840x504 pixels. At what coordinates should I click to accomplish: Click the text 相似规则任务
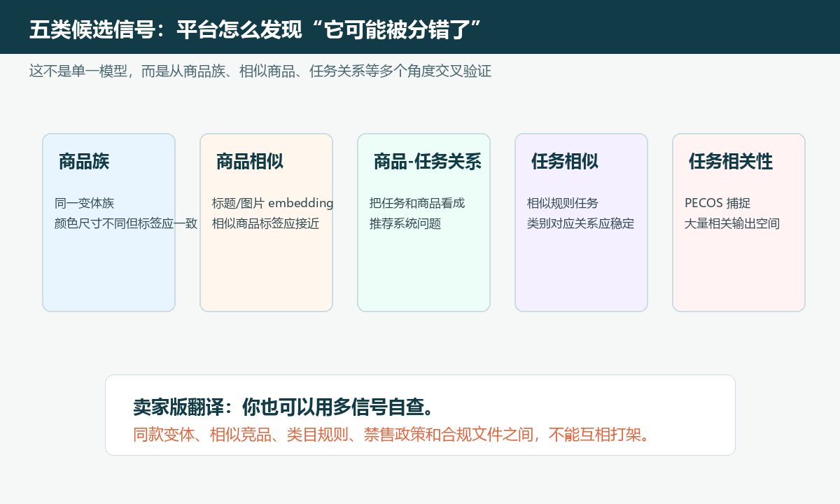(x=563, y=204)
